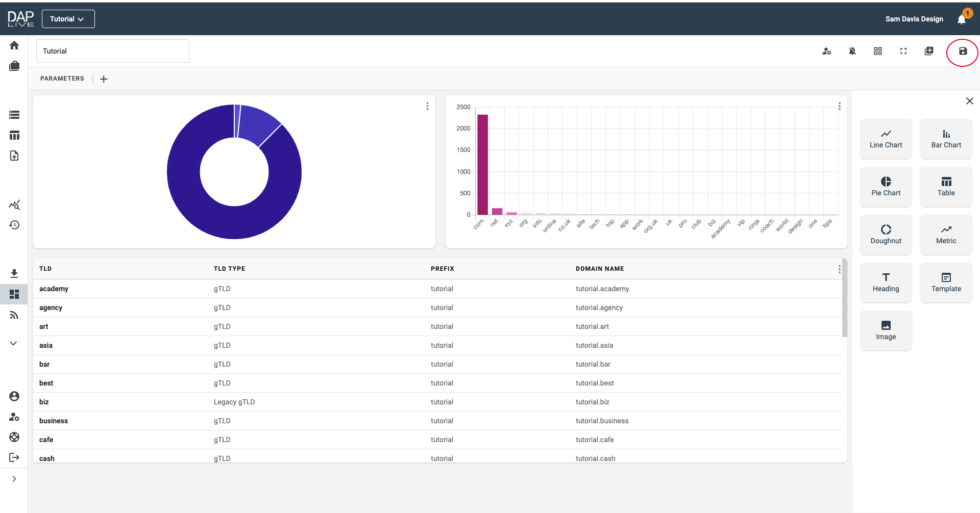
Task: Click the save dashboard icon
Action: (963, 52)
